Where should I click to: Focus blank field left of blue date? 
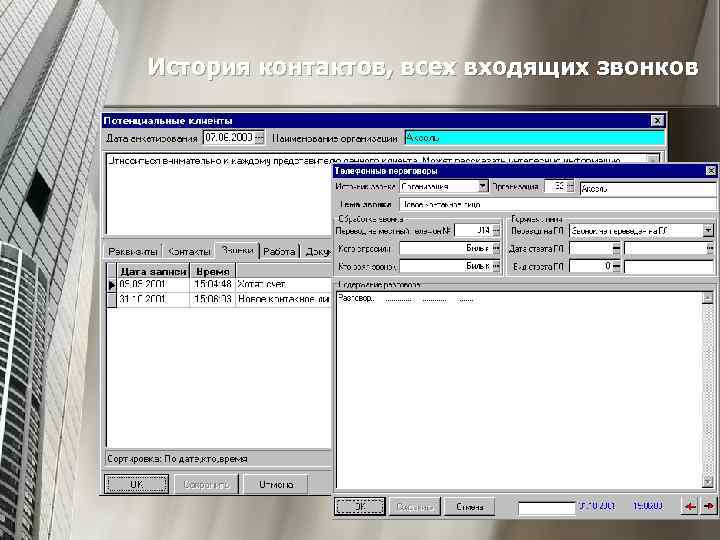click(546, 508)
